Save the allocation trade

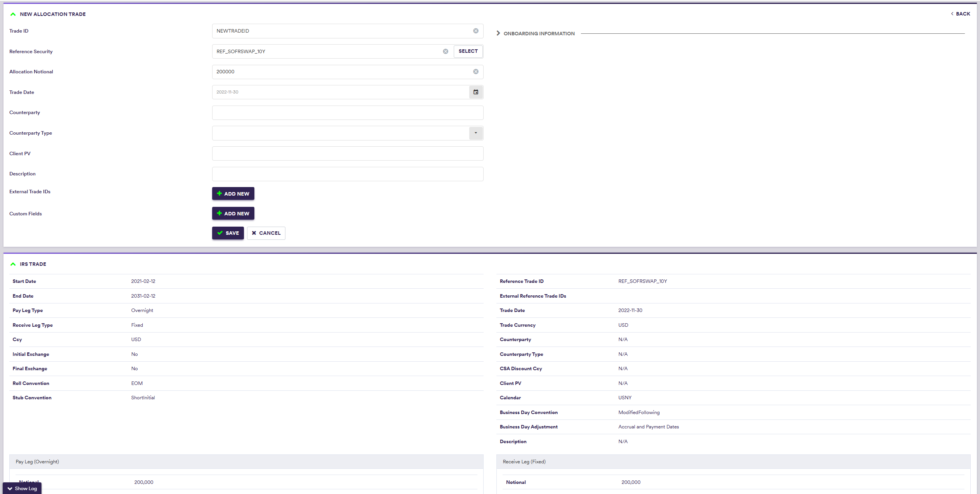[x=228, y=233]
